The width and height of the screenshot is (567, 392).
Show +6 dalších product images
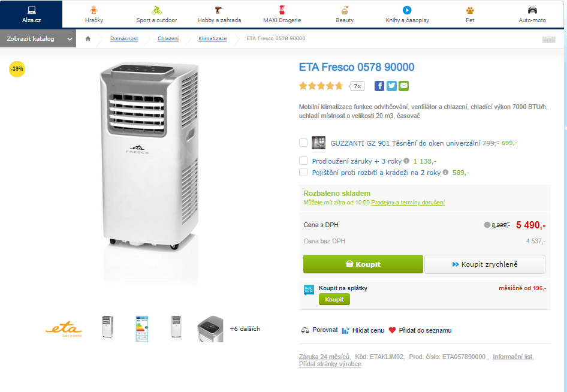click(x=245, y=328)
